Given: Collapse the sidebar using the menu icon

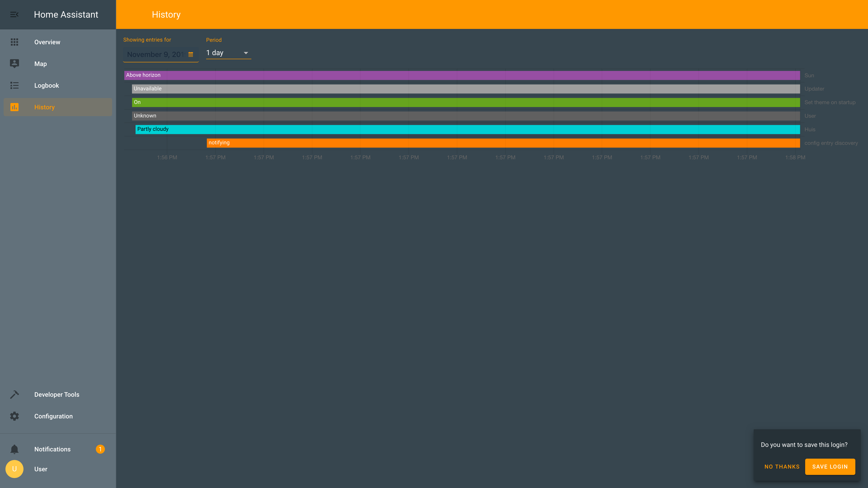Looking at the screenshot, I should click(14, 14).
